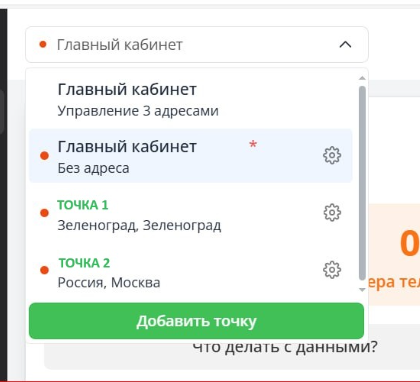Click the Что делать с данными? text
Image resolution: width=420 pixels, height=382 pixels.
point(285,347)
